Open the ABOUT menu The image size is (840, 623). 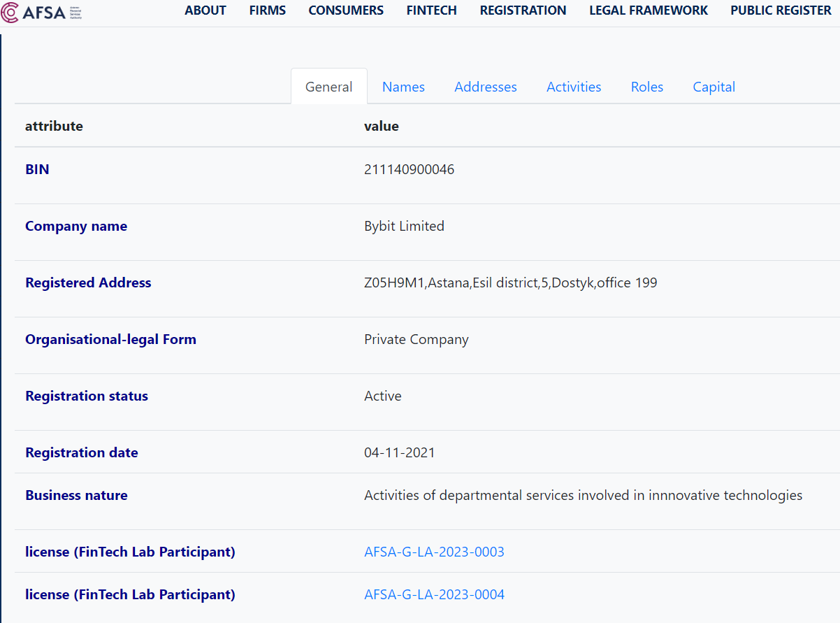pos(205,10)
